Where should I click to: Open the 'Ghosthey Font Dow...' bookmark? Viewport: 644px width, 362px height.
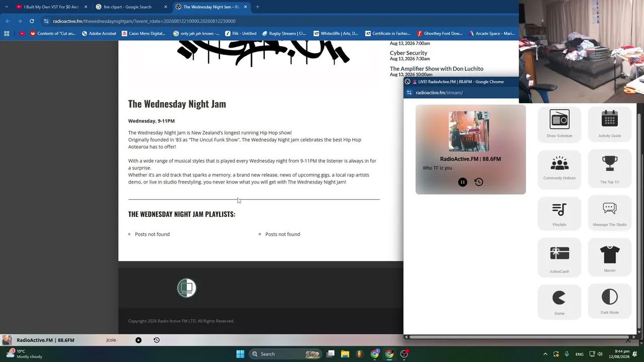[x=439, y=34]
